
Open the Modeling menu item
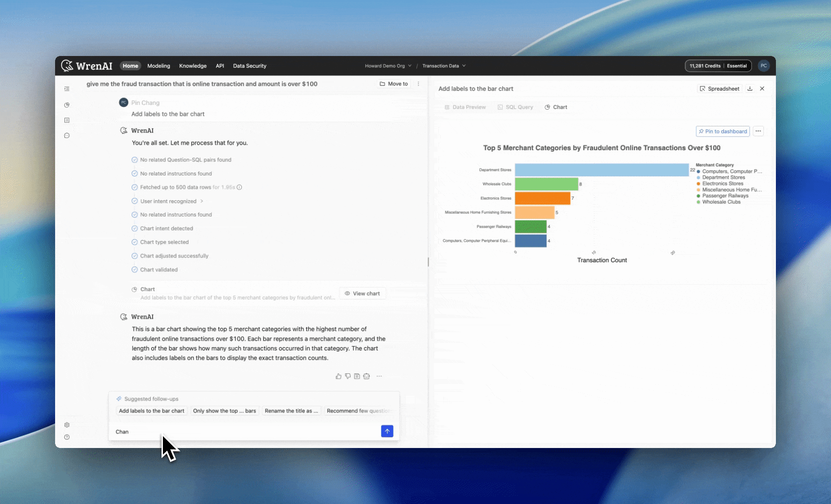tap(159, 66)
